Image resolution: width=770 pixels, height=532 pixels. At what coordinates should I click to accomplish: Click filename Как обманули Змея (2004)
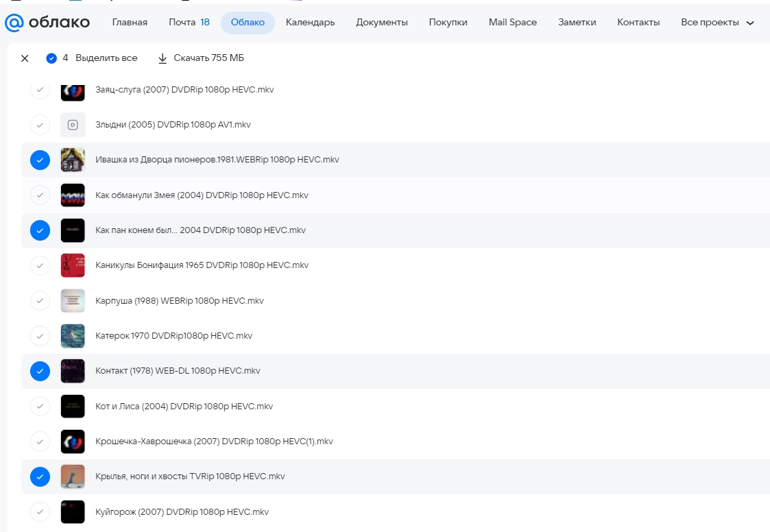(x=202, y=195)
